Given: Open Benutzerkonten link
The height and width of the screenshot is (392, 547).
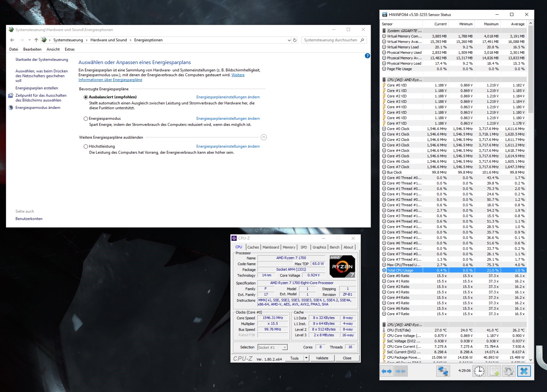Looking at the screenshot, I should click(x=29, y=219).
